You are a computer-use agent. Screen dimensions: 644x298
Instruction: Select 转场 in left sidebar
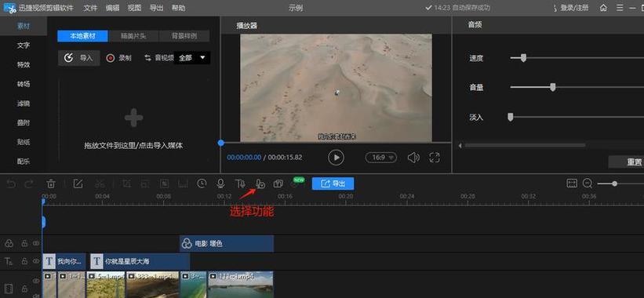[x=24, y=84]
